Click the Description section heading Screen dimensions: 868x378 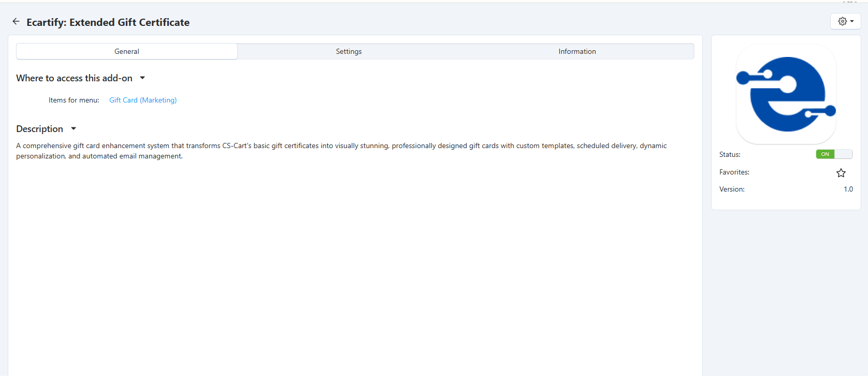tap(39, 129)
